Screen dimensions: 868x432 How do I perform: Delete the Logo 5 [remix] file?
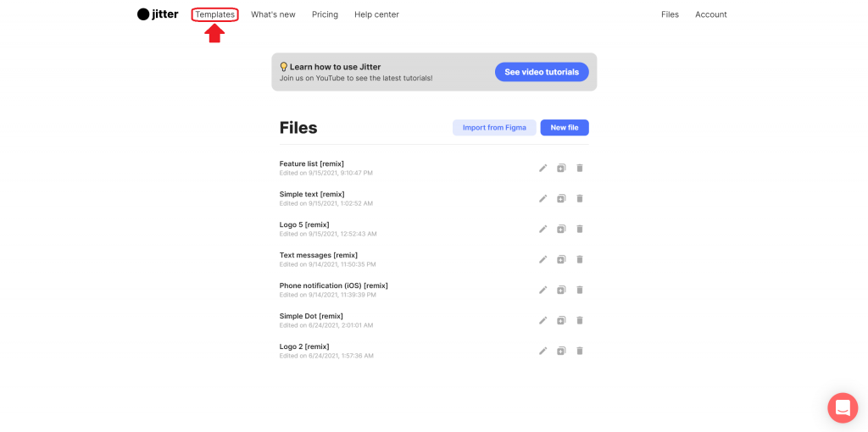click(580, 229)
